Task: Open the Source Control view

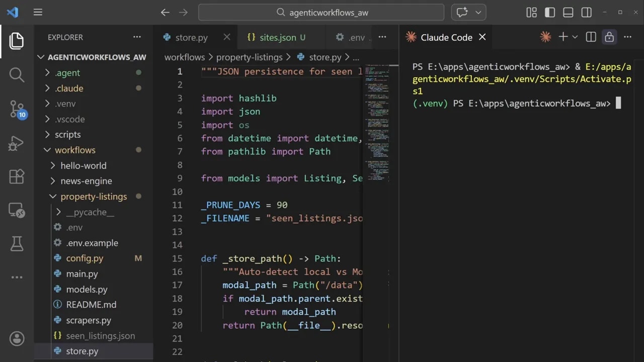Action: [x=17, y=108]
